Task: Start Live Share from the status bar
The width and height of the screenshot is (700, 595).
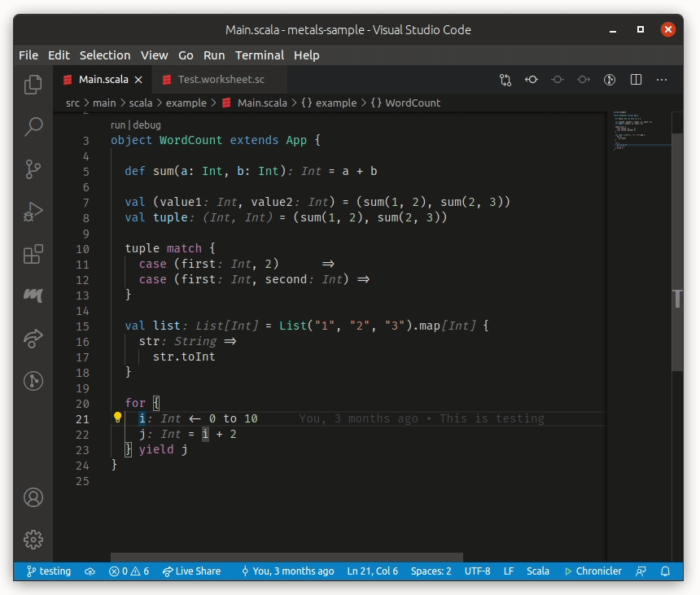Action: 191,571
